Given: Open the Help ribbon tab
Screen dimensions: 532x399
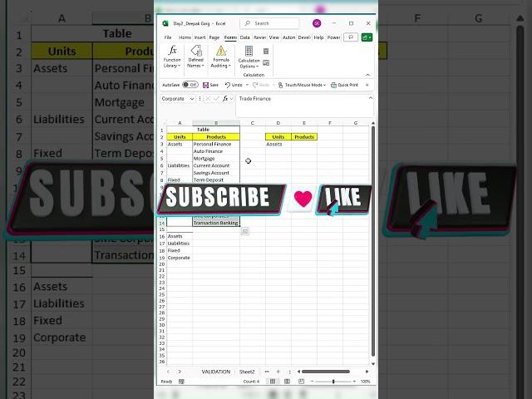Looking at the screenshot, I should 318,37.
